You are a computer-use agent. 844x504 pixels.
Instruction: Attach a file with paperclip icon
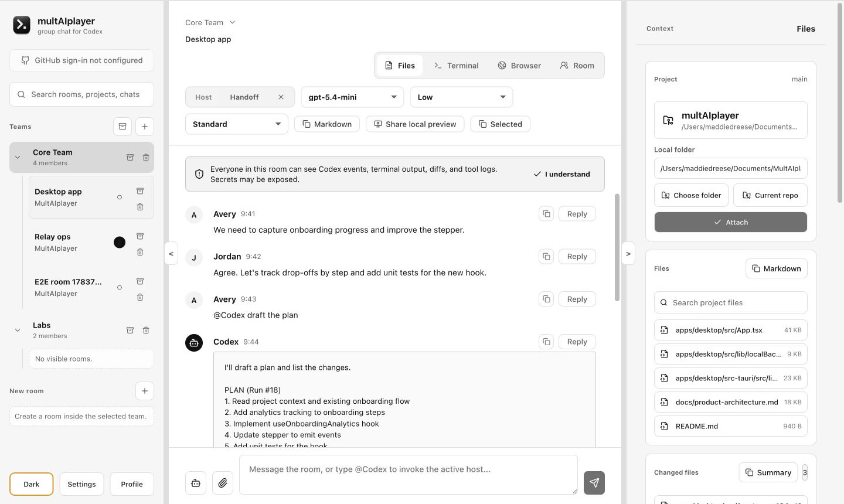point(223,483)
